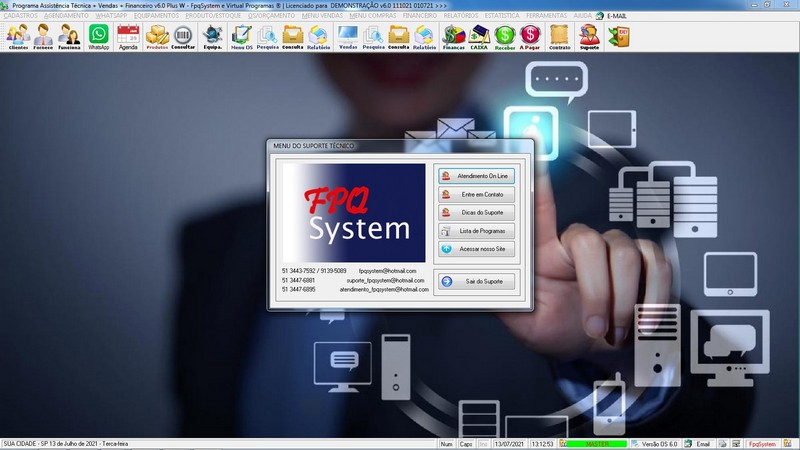Open the Contrato scroll icon

point(560,37)
